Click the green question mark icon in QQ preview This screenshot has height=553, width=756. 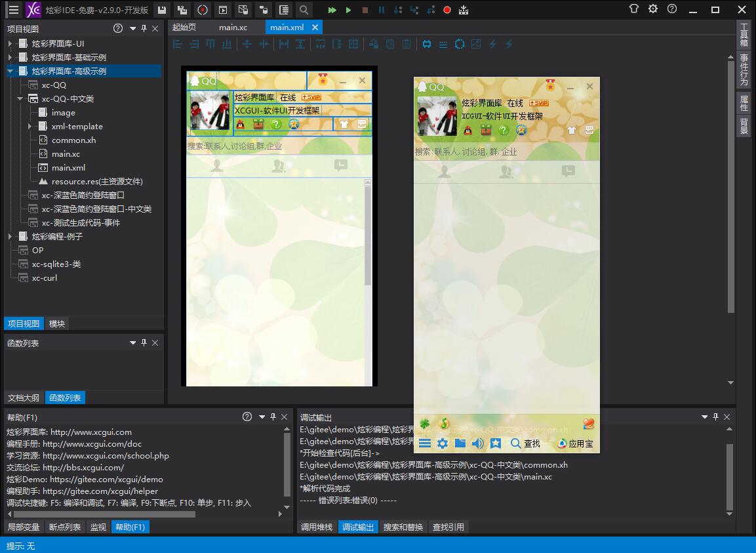[x=504, y=131]
